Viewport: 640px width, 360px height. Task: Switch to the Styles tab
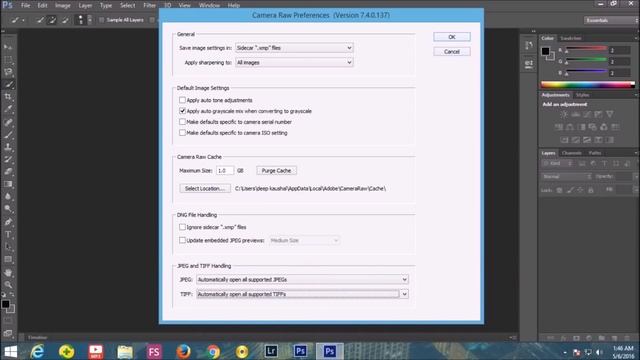click(x=582, y=95)
